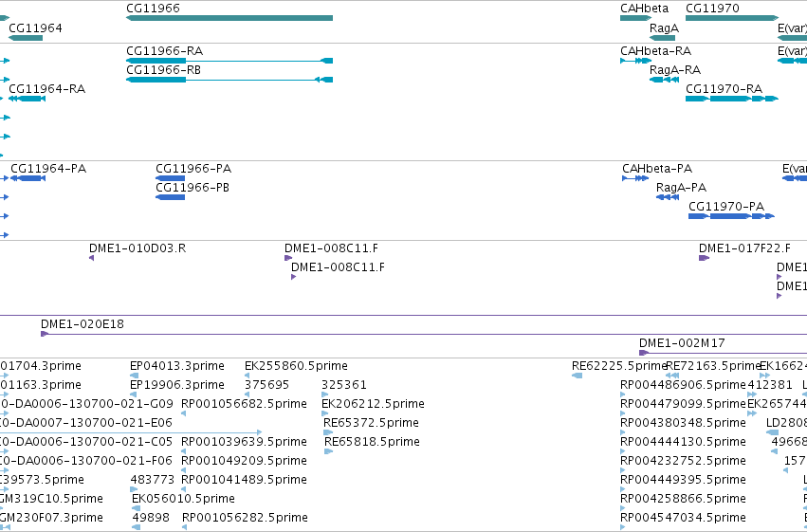Click the RP004547034.5prime EST arrow
This screenshot has height=532, width=807.
623,527
